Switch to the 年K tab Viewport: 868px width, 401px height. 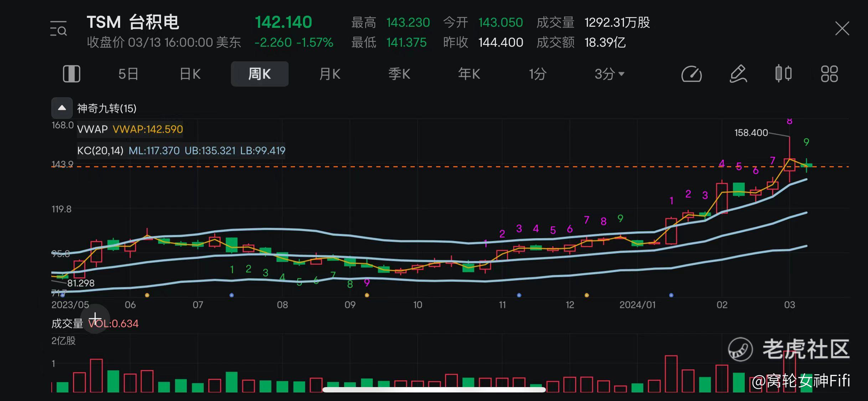coord(469,74)
